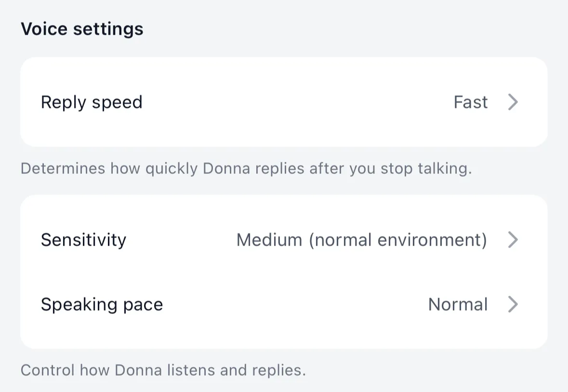Screen dimensions: 568x392
Task: Click the word "settings" in the heading
Action: click(108, 29)
